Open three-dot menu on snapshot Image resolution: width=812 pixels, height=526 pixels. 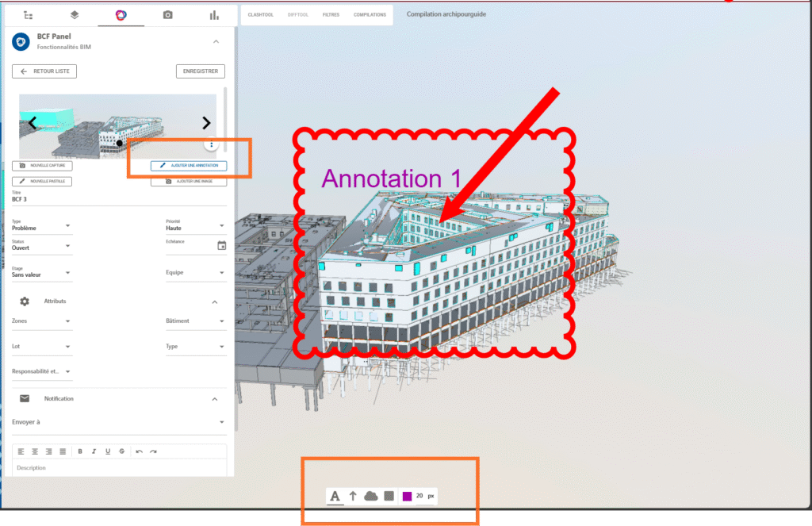click(x=212, y=145)
